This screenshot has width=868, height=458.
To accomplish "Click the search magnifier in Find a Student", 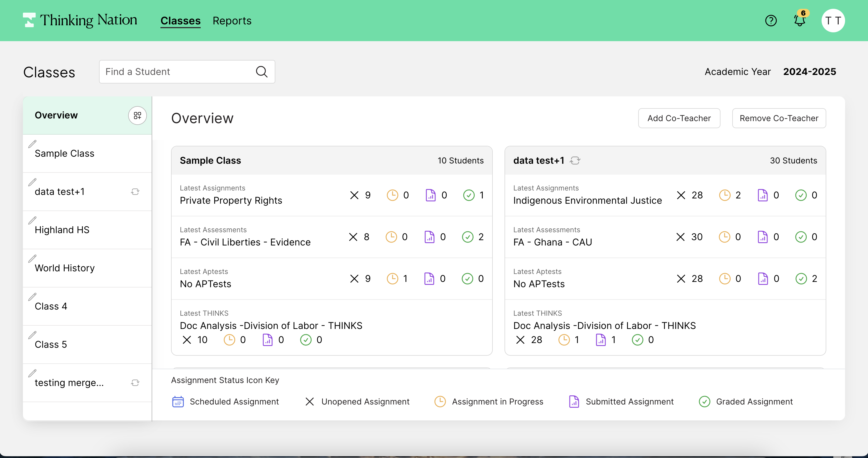I will click(262, 72).
